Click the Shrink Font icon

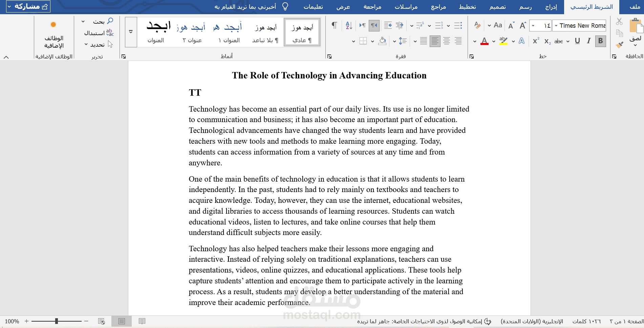click(511, 25)
